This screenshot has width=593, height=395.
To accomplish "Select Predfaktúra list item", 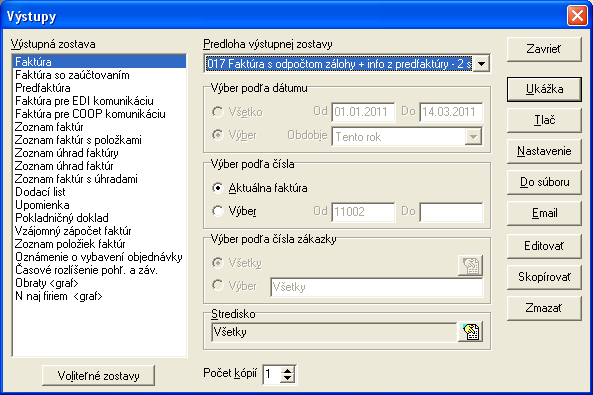I will coord(100,88).
